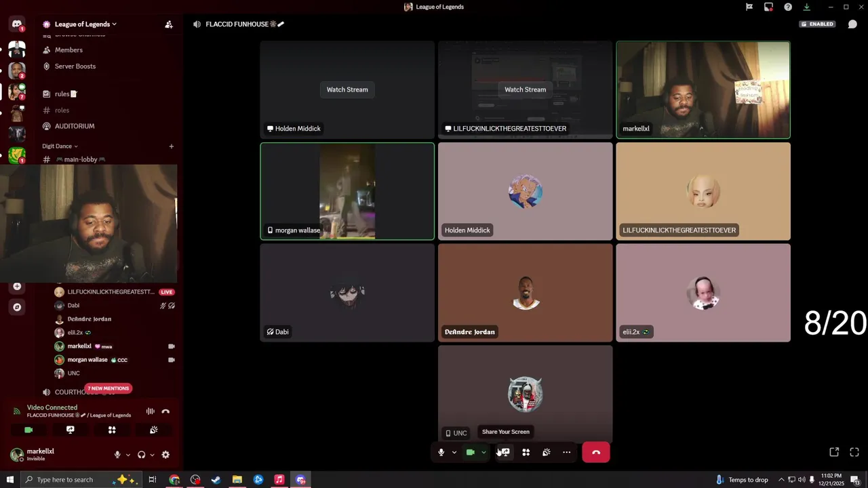Focus DeAndre Jordan participant tile

[x=525, y=293]
